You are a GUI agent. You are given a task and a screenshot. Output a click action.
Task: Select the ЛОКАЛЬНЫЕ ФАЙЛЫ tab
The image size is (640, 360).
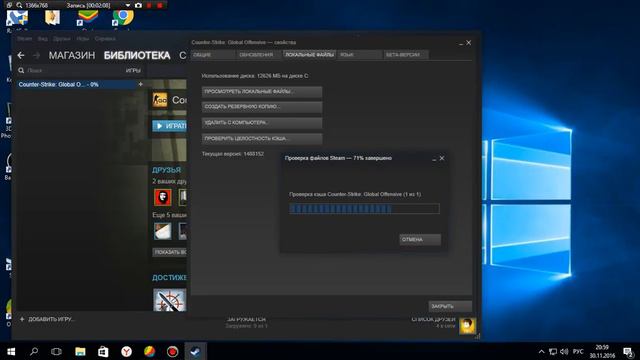pos(309,55)
